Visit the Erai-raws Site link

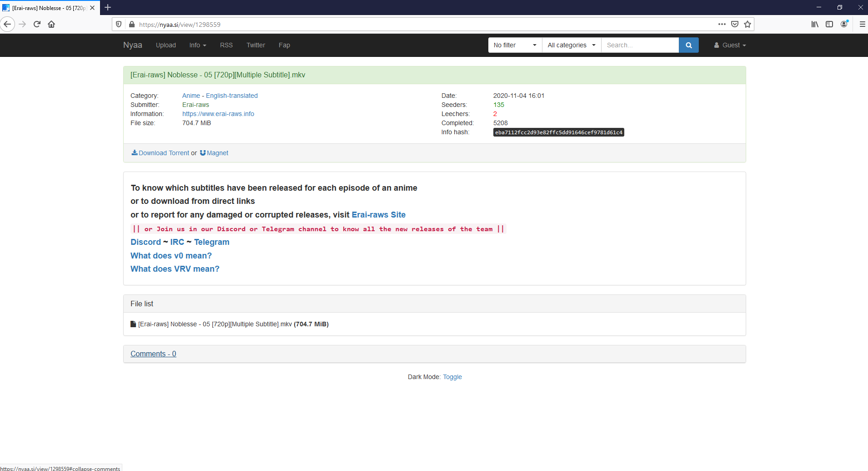379,214
